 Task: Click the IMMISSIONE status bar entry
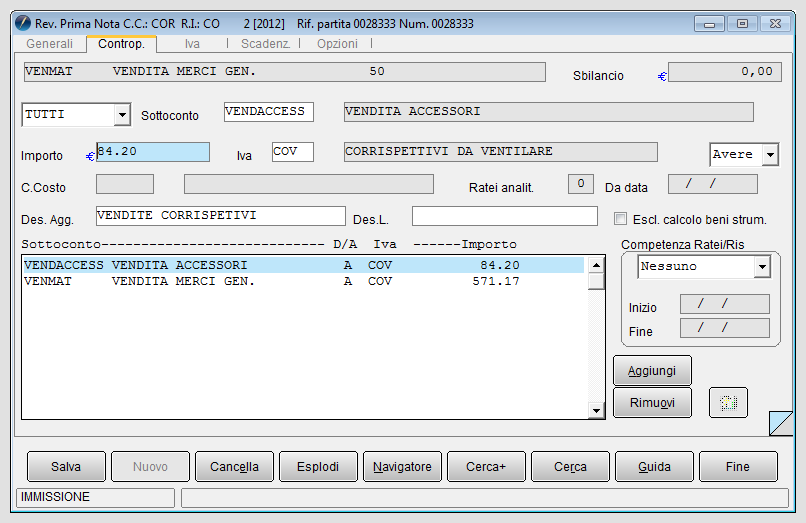(96, 497)
